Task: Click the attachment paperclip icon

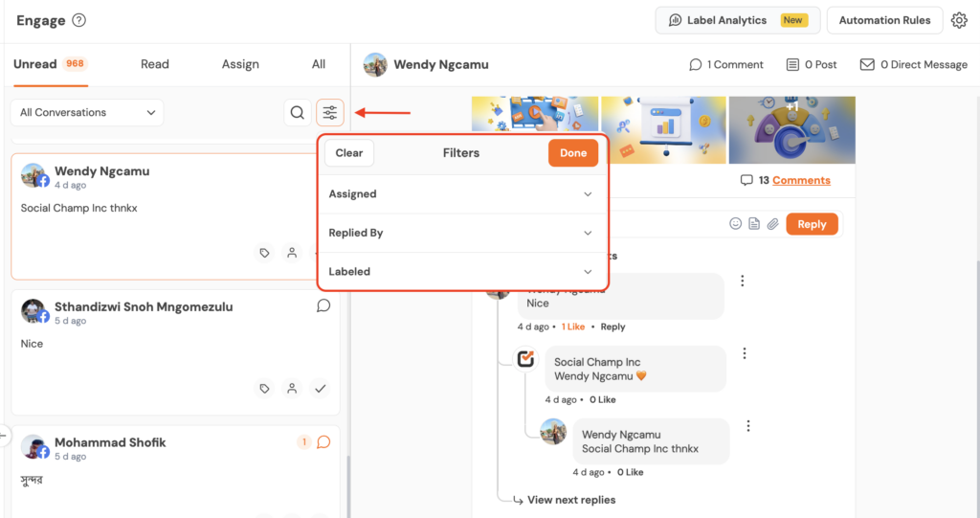Action: tap(772, 224)
